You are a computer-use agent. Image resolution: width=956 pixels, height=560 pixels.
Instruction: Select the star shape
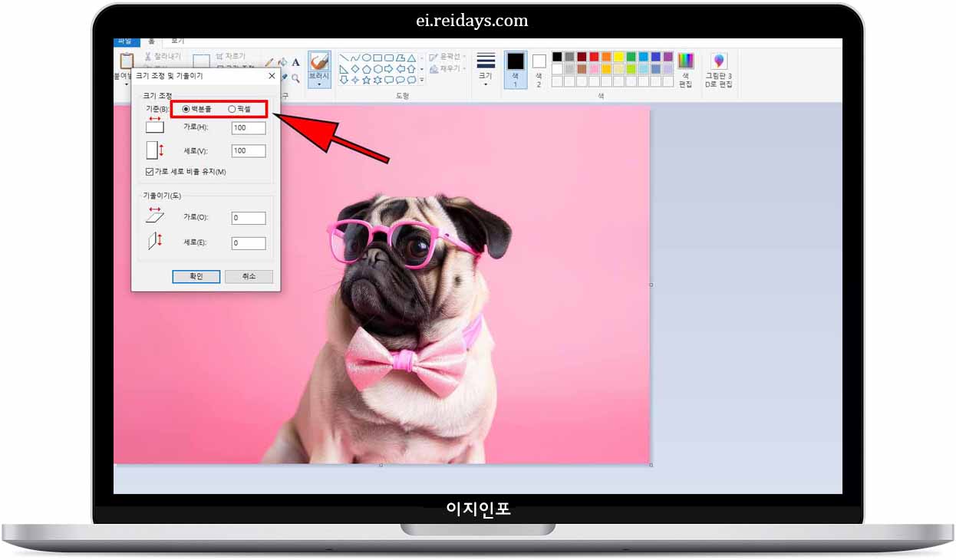[365, 78]
